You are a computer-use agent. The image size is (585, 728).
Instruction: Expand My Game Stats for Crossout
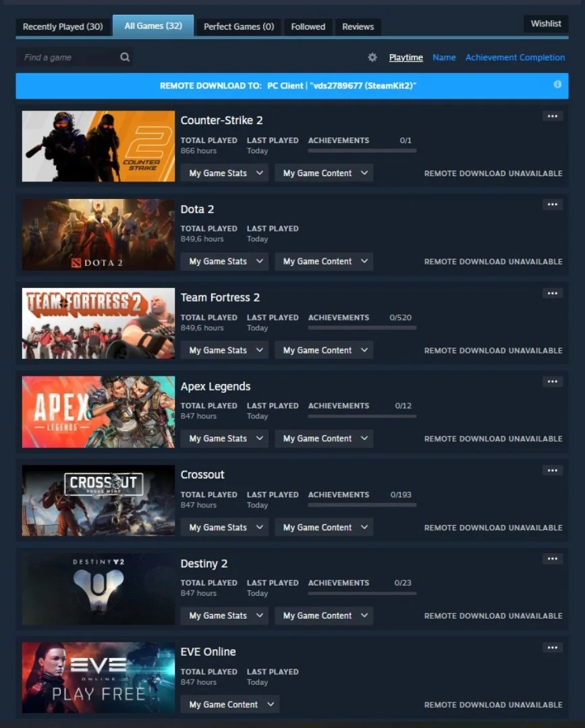[225, 528]
